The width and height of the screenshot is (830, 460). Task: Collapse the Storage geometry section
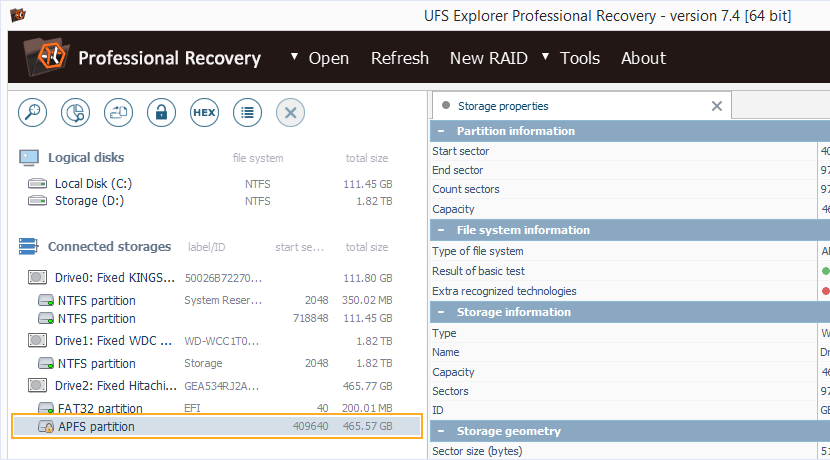tap(441, 431)
